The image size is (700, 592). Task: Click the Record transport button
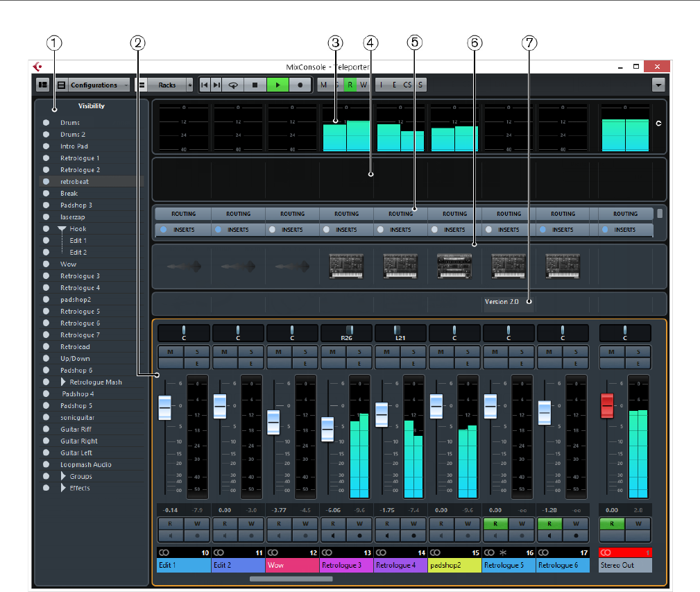(x=300, y=85)
